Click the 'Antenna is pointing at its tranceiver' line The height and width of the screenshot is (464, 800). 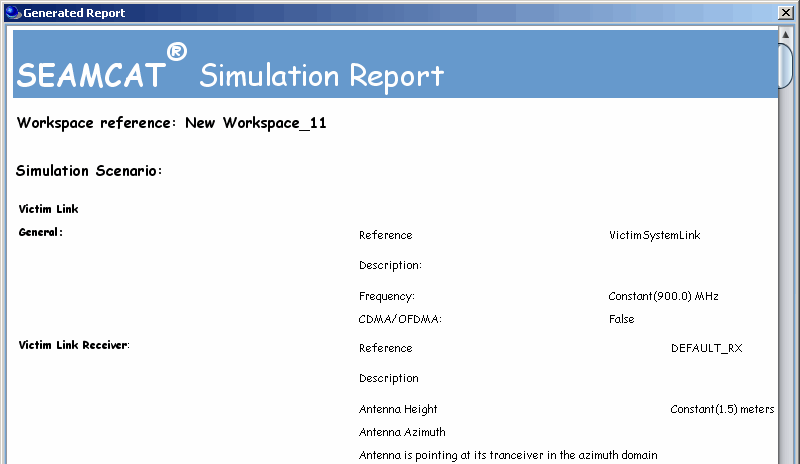click(508, 455)
